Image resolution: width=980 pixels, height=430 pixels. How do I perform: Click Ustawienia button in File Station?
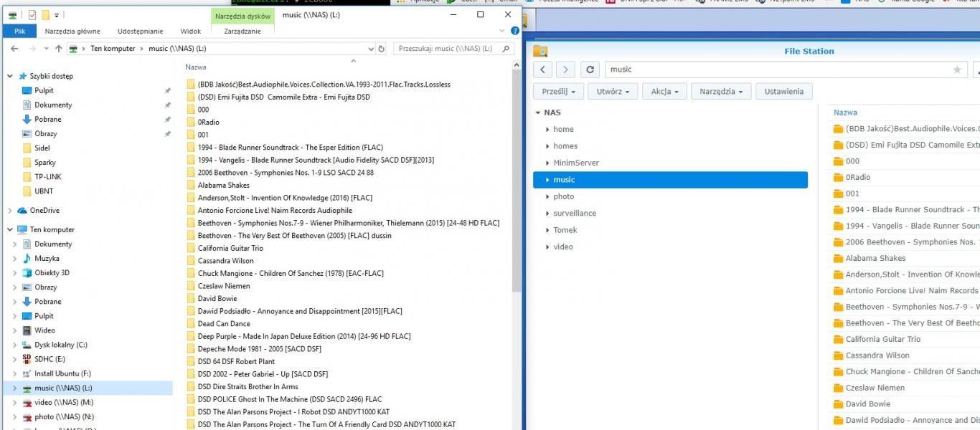point(784,91)
